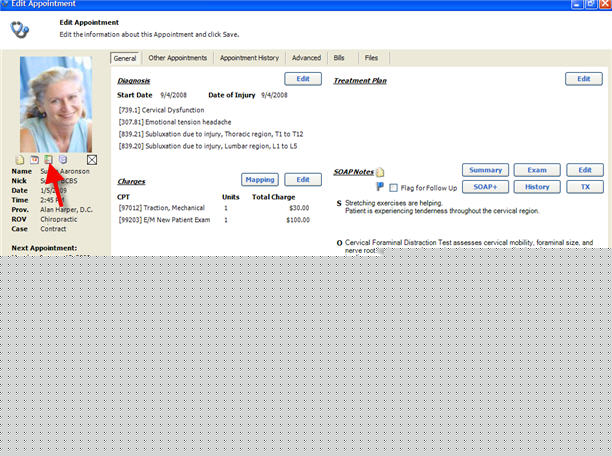Click the TX button

(585, 187)
